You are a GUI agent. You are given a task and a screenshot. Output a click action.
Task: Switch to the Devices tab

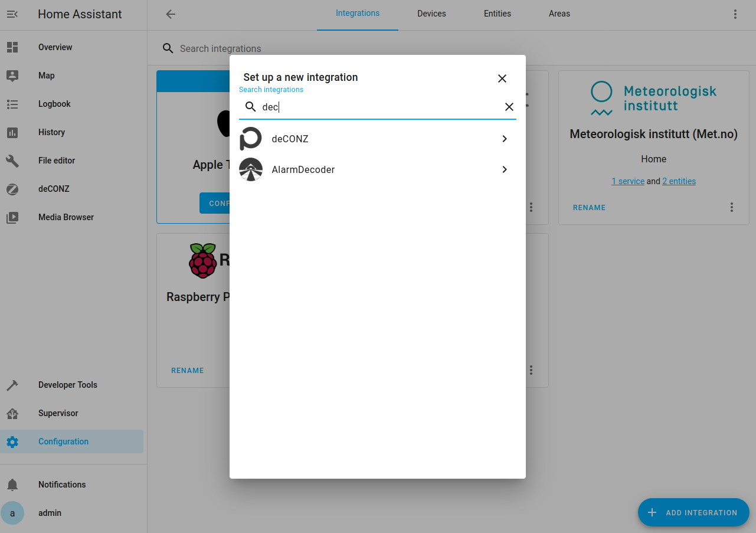pyautogui.click(x=431, y=14)
